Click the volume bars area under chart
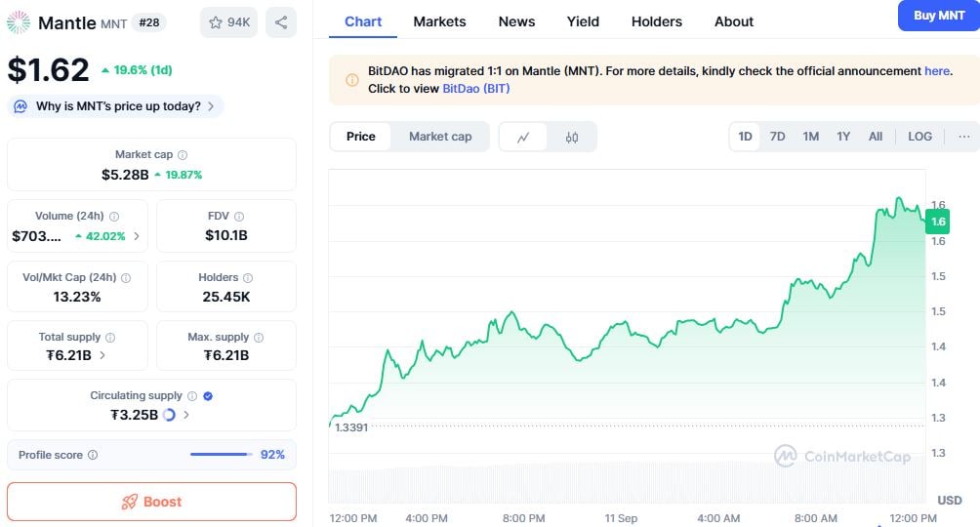Image resolution: width=980 pixels, height=527 pixels. pyautogui.click(x=627, y=483)
